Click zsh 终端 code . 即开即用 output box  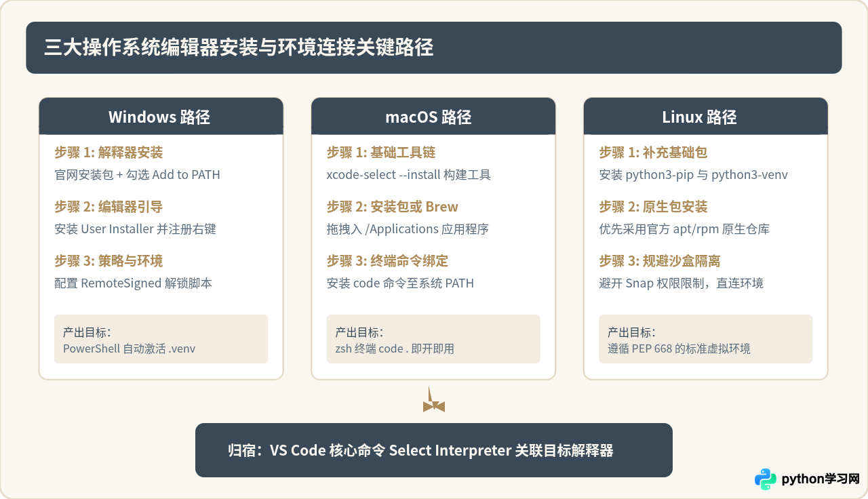pos(433,339)
